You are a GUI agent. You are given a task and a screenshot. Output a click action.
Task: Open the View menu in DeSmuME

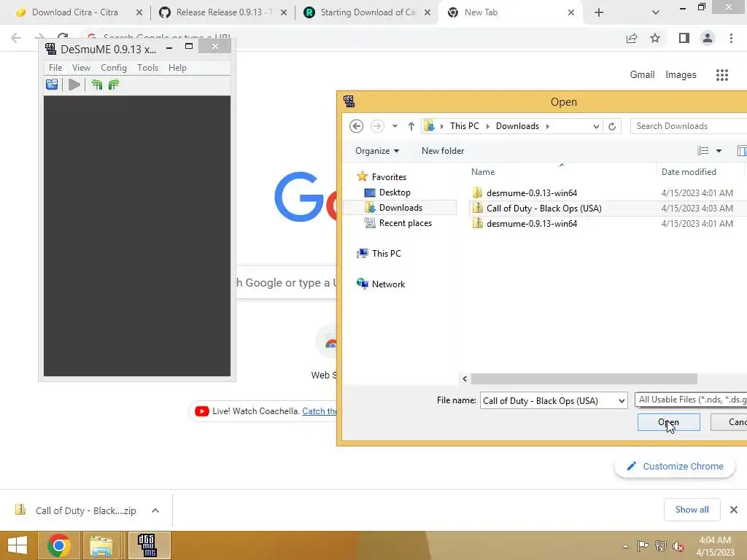tap(81, 68)
